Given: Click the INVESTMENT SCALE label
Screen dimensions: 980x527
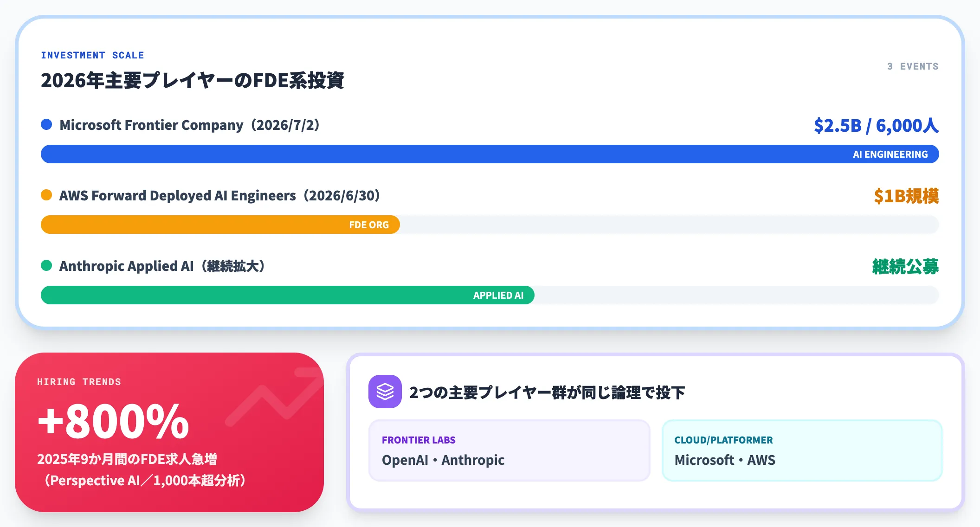Looking at the screenshot, I should 92,55.
